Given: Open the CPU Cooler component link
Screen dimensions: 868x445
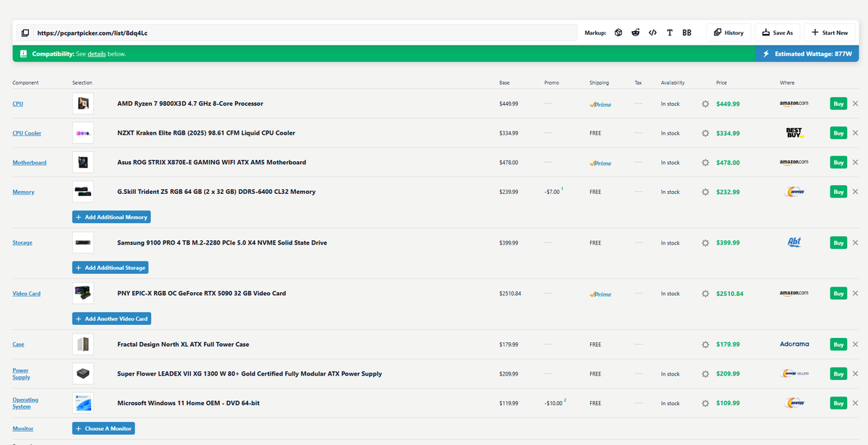Looking at the screenshot, I should click(x=27, y=133).
